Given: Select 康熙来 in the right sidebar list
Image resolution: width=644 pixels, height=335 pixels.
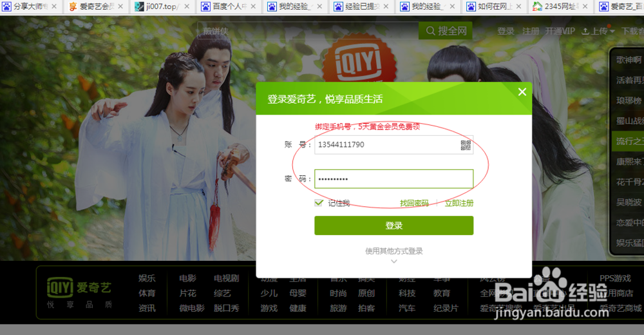Looking at the screenshot, I should tap(629, 162).
